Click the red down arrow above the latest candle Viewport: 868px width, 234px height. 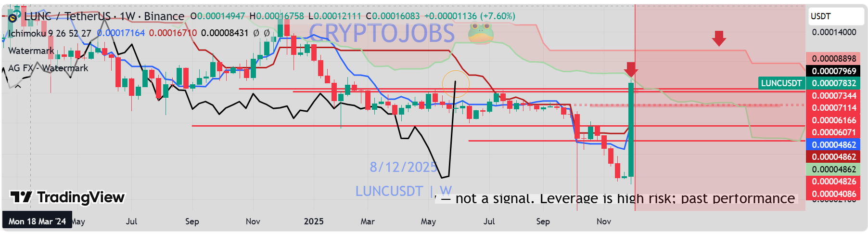631,69
